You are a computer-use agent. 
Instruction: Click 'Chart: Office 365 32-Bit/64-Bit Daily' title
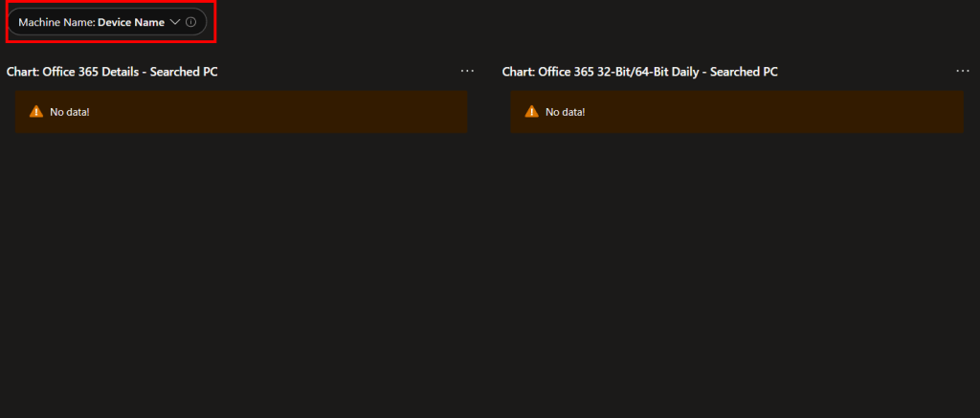tap(639, 72)
